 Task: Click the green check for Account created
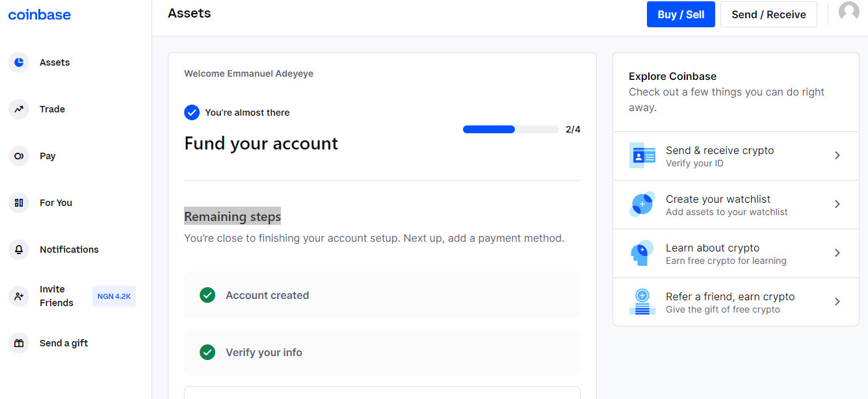(x=207, y=295)
